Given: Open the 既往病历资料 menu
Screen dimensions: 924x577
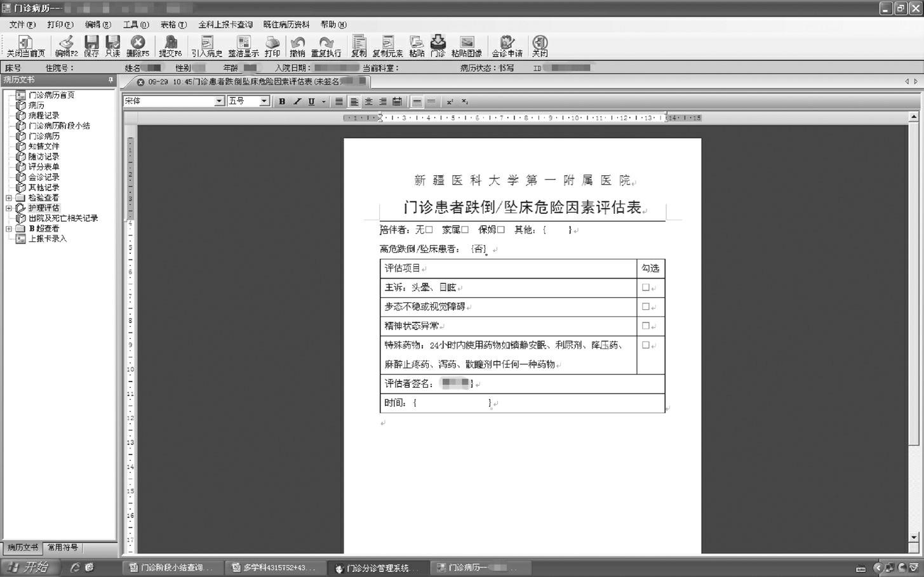Looking at the screenshot, I should pos(286,25).
